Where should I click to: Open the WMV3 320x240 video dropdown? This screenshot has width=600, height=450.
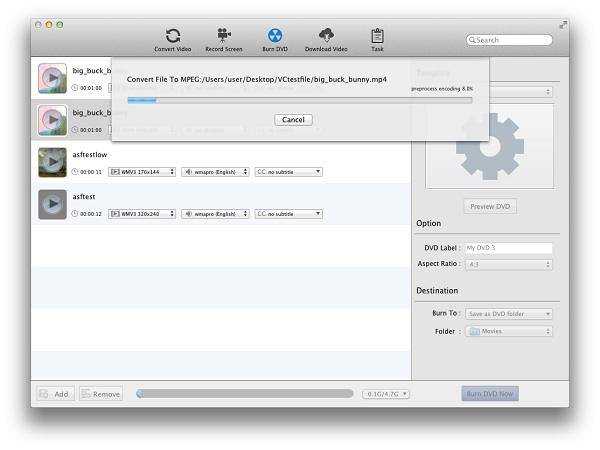tap(142, 214)
